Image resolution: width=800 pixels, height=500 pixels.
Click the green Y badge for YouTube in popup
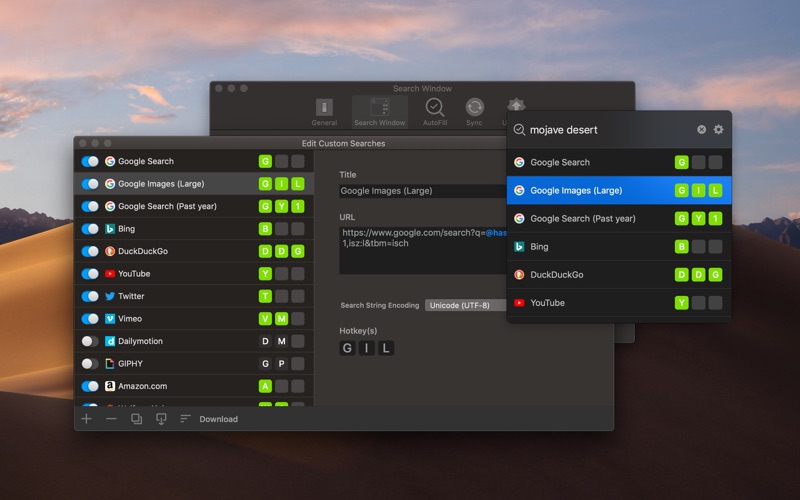682,303
